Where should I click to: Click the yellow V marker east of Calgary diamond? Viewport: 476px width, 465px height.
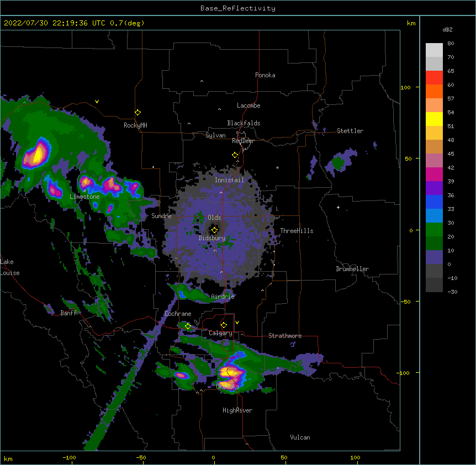tap(237, 323)
